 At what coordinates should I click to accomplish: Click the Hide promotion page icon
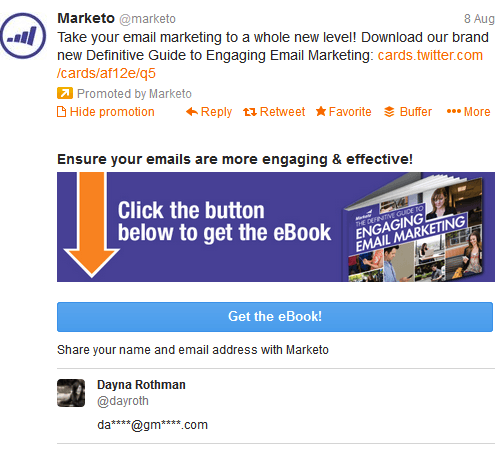point(61,112)
